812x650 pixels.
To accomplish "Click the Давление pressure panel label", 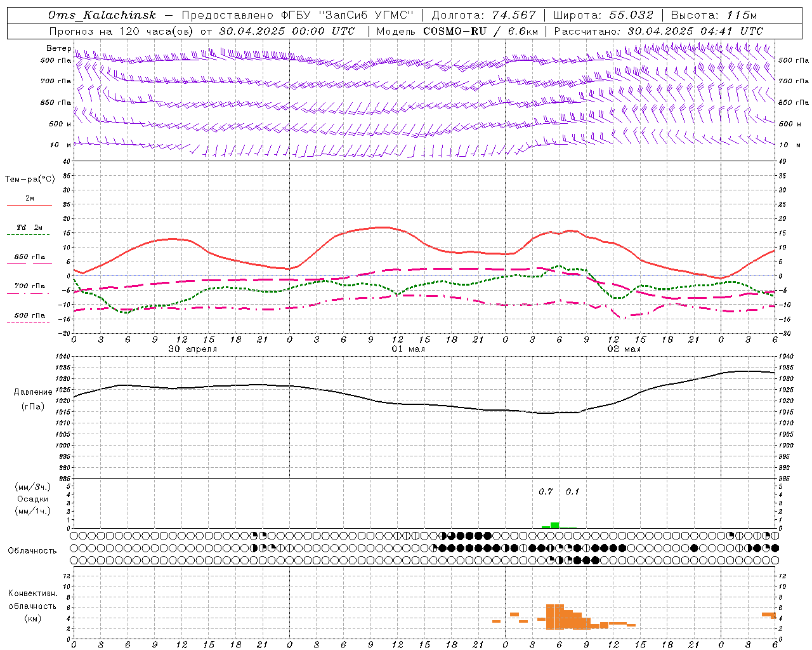I will [x=33, y=392].
